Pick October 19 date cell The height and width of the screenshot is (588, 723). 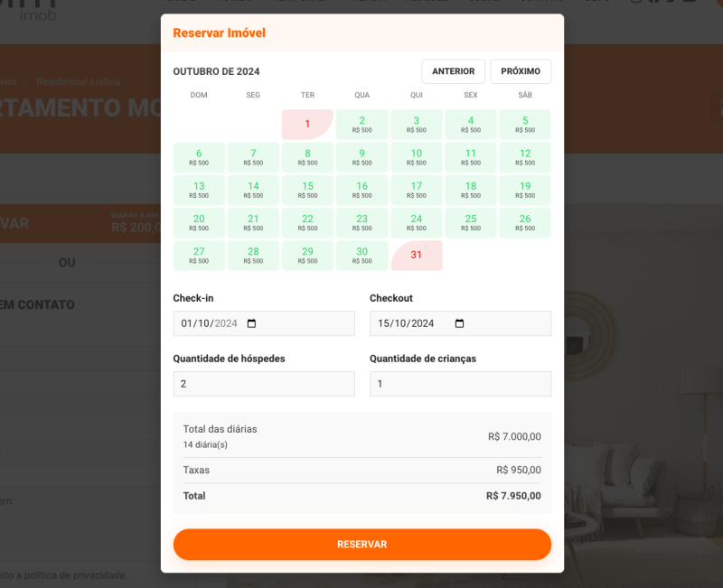point(525,190)
